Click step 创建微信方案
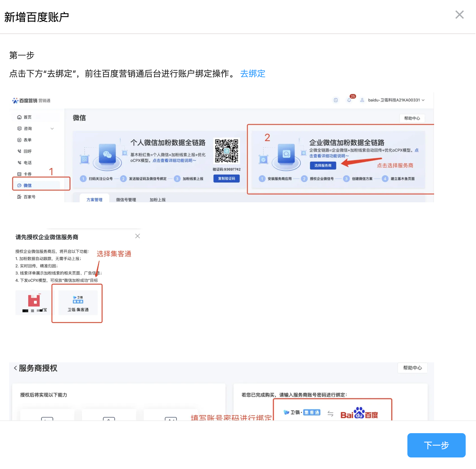 click(x=358, y=179)
